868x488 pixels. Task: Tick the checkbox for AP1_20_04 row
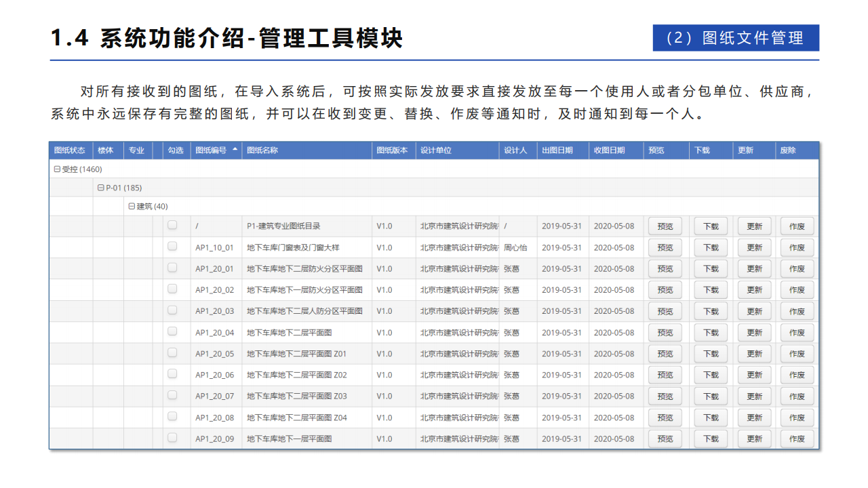(x=172, y=331)
